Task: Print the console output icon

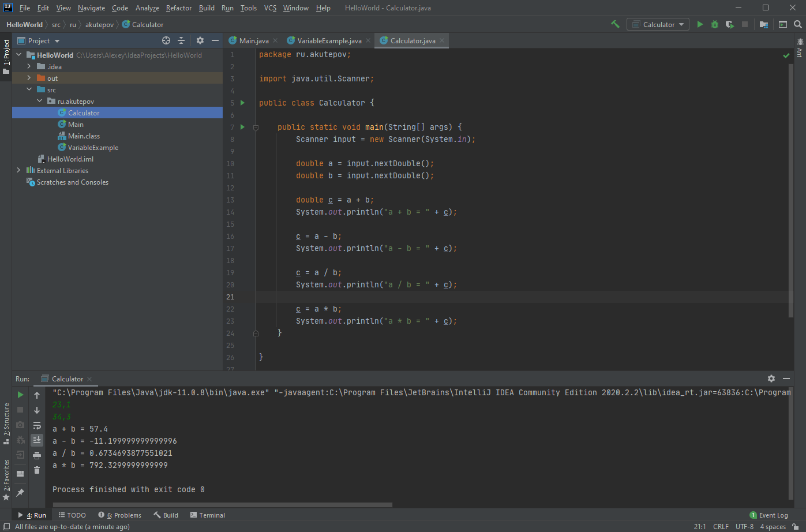Action: coord(37,455)
